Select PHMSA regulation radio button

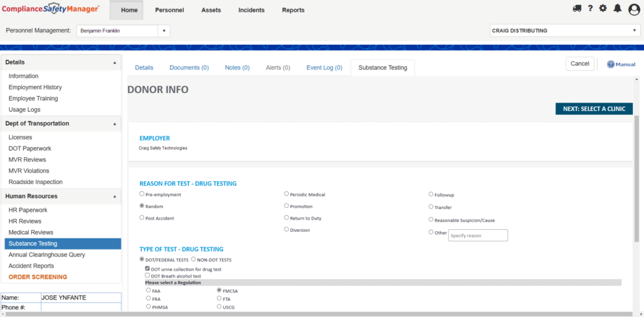point(148,307)
